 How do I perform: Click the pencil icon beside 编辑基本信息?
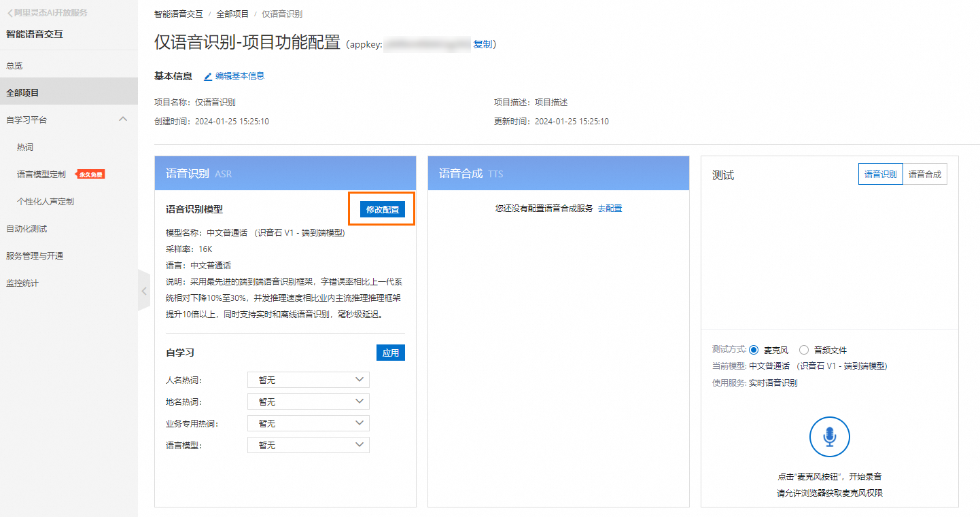[208, 77]
